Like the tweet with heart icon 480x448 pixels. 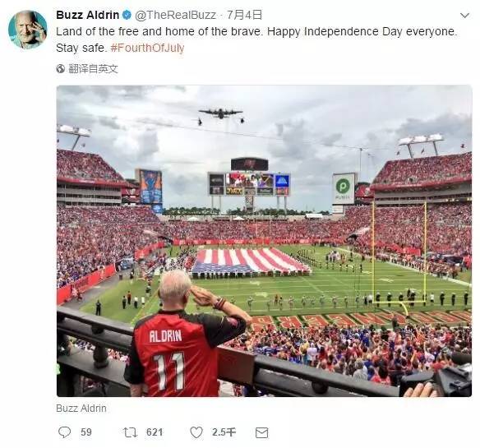coord(196,432)
